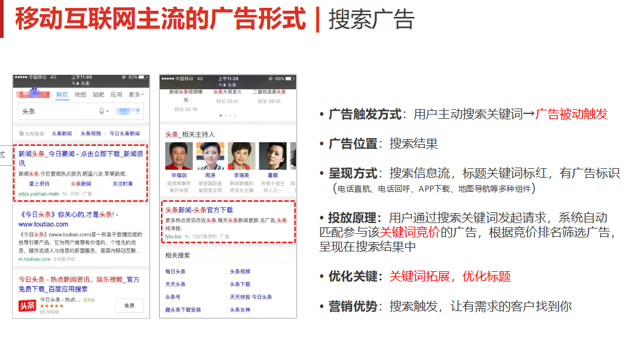
Task: Open ad title 新闻头条_今日要闻 - 点击立即下载
Action: [81, 158]
